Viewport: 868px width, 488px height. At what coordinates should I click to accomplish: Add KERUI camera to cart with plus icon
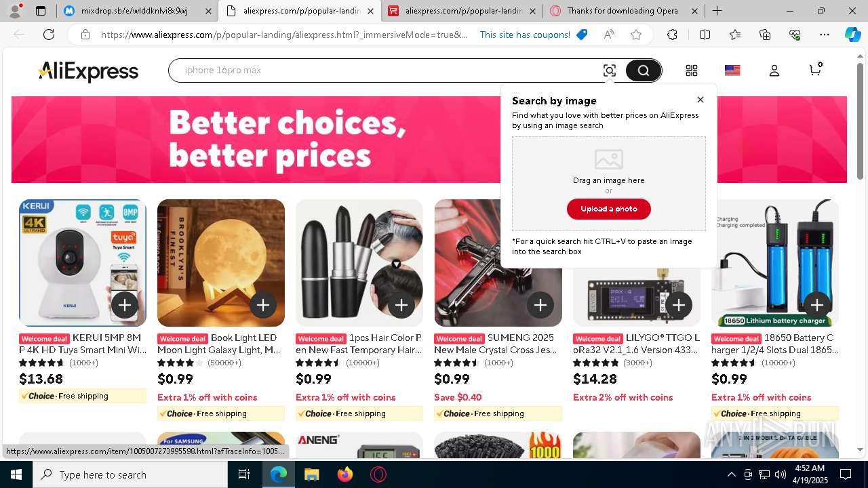click(125, 305)
